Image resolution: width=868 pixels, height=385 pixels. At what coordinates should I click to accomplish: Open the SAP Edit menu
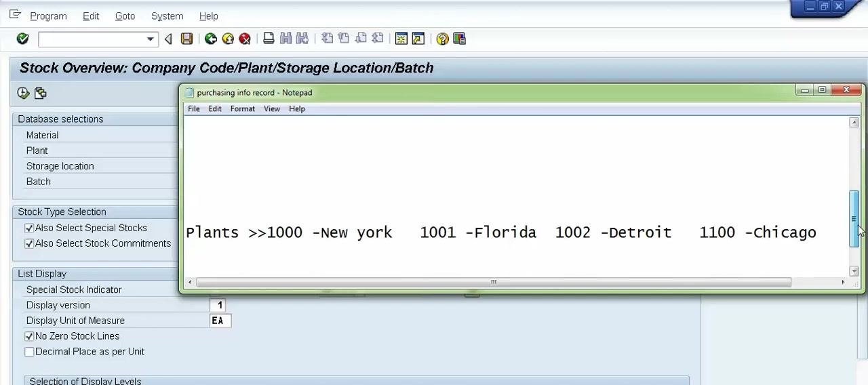coord(91,16)
